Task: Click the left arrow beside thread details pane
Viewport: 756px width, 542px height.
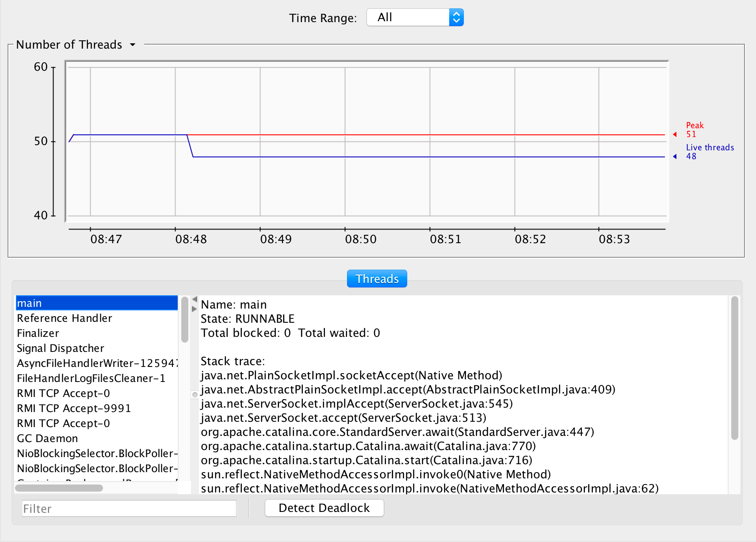Action: [194, 299]
